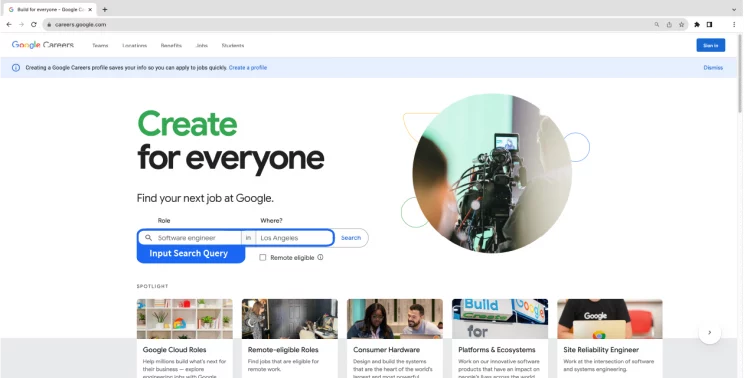Screen dimensions: 744x378
Task: Focus the Los Angeles location field
Action: point(294,238)
